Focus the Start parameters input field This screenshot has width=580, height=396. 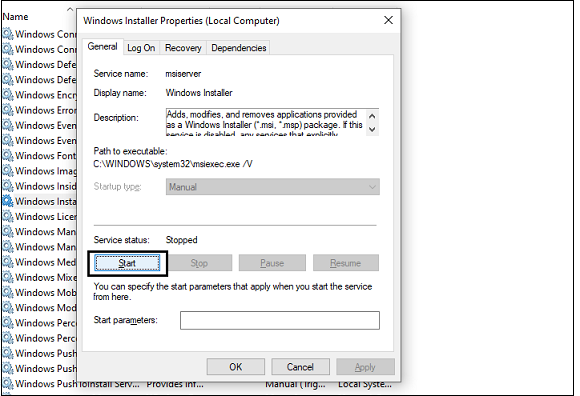coord(280,320)
